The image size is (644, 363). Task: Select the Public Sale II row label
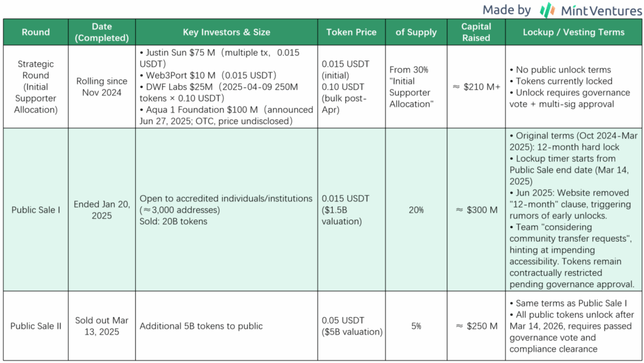[36, 326]
